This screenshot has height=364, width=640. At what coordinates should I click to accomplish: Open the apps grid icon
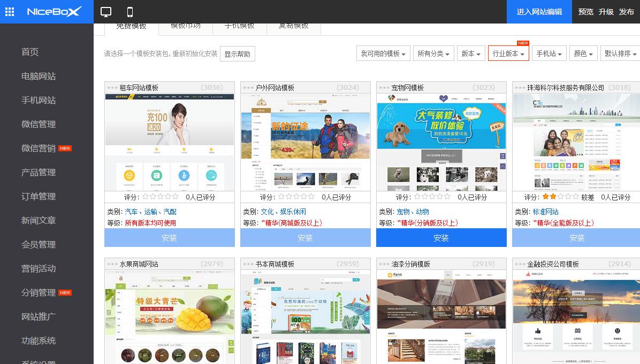click(10, 12)
